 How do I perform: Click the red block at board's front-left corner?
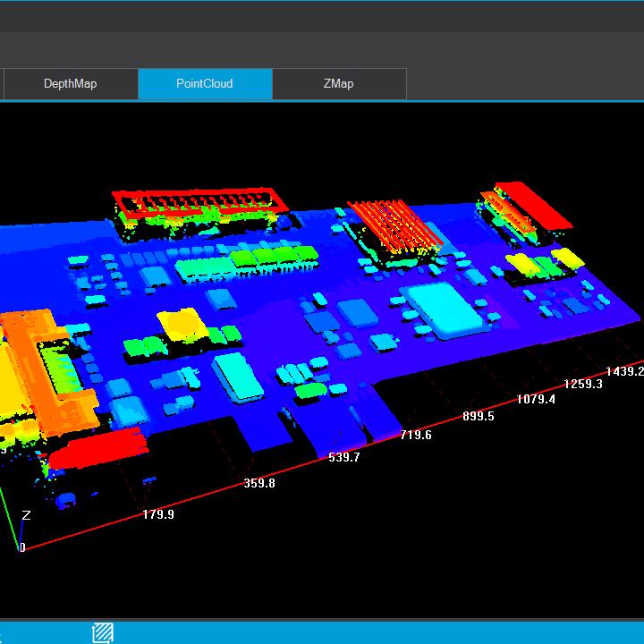pyautogui.click(x=97, y=448)
